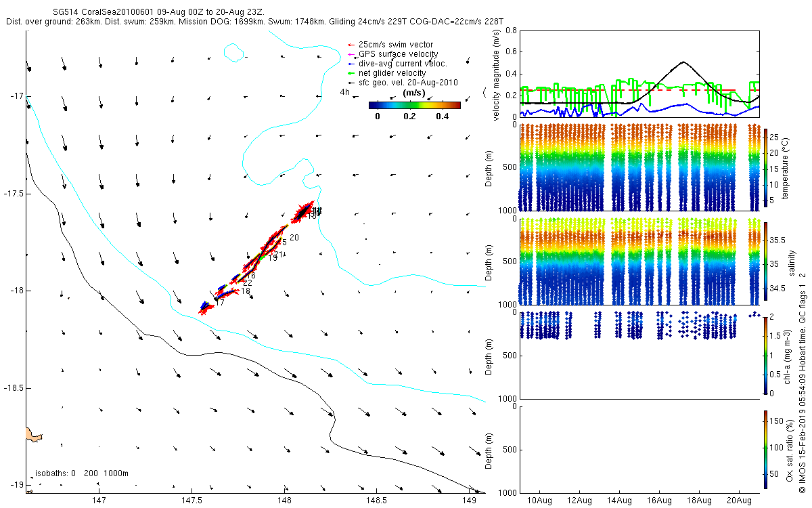Click the glider track label '20'
The image size is (812, 508).
coord(294,237)
